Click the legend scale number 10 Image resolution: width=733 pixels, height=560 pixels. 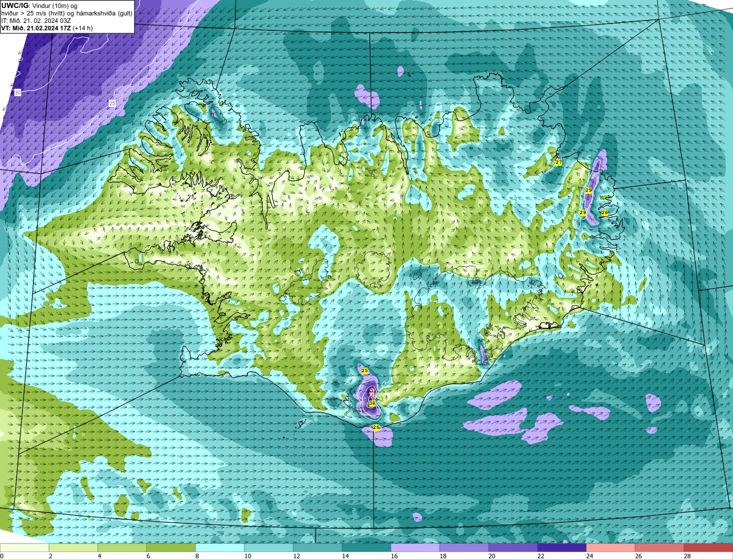point(247,556)
